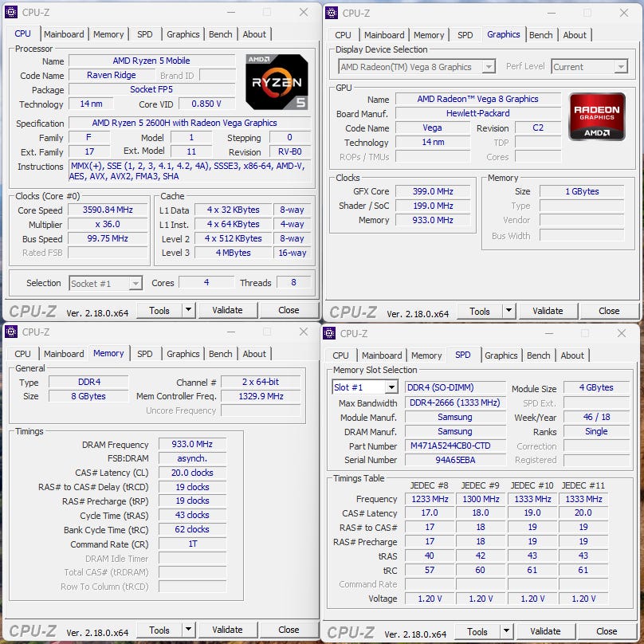Click the Raven Ridge code name value
The width and height of the screenshot is (644, 644).
click(112, 75)
